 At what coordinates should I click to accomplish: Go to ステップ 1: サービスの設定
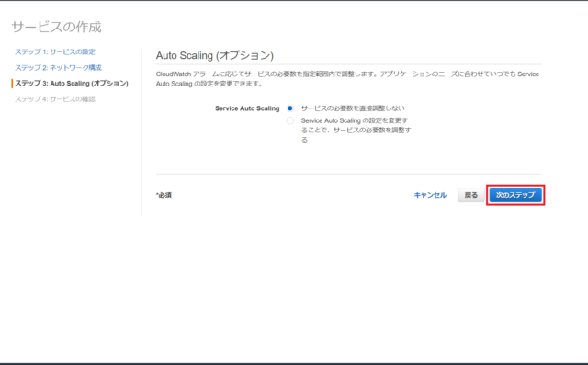coord(55,51)
